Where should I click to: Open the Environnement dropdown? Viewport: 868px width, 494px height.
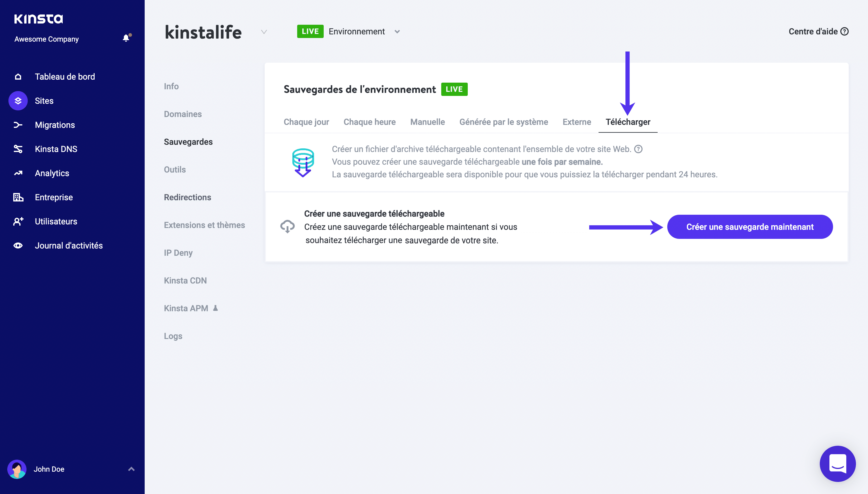click(397, 31)
